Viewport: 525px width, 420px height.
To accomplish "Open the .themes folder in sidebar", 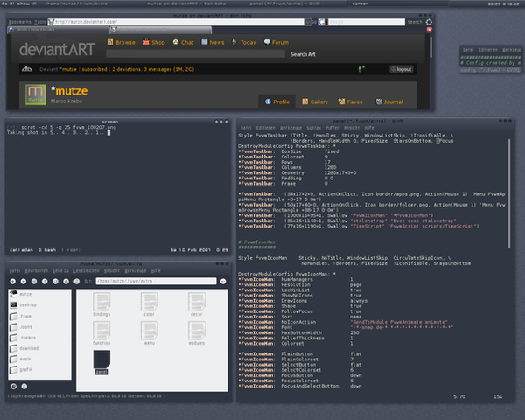I will (23, 338).
